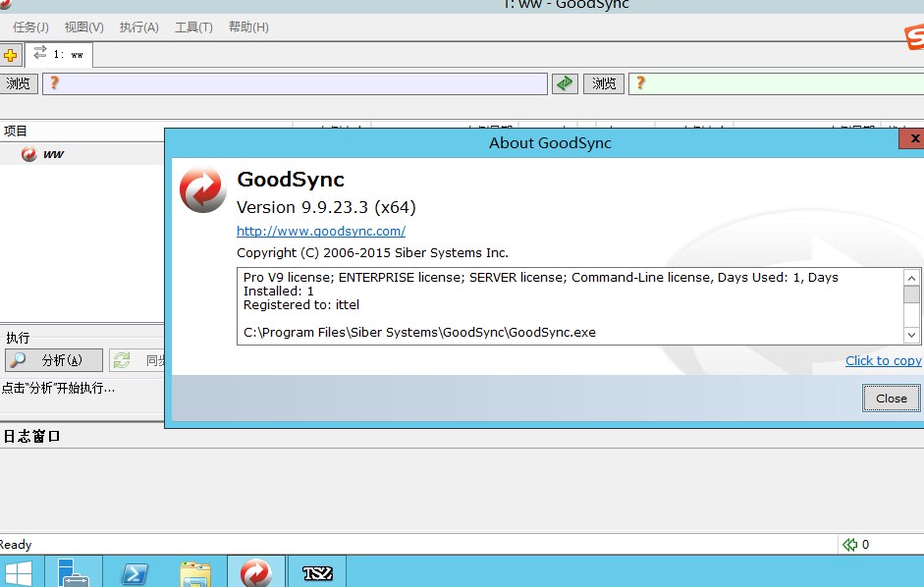
Task: Click the right folder path field
Action: (776, 83)
